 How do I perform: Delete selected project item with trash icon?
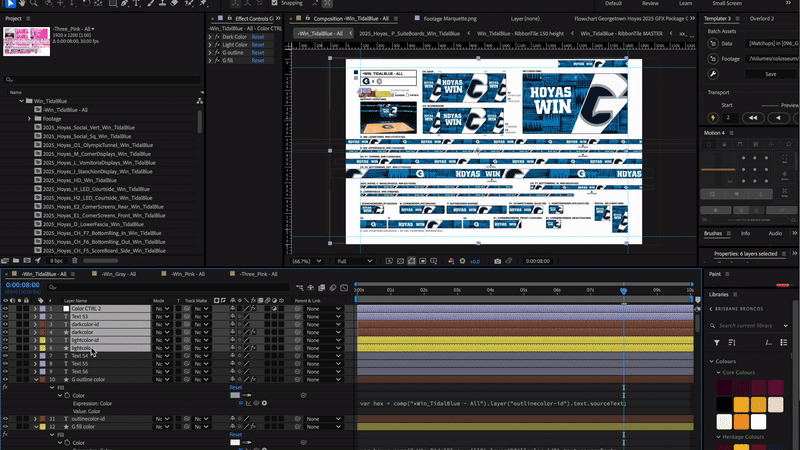coord(74,261)
